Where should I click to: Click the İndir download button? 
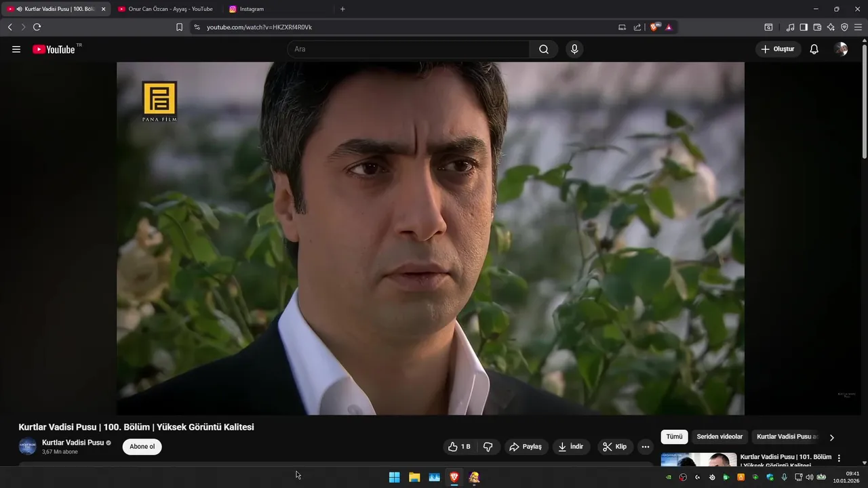tap(571, 447)
